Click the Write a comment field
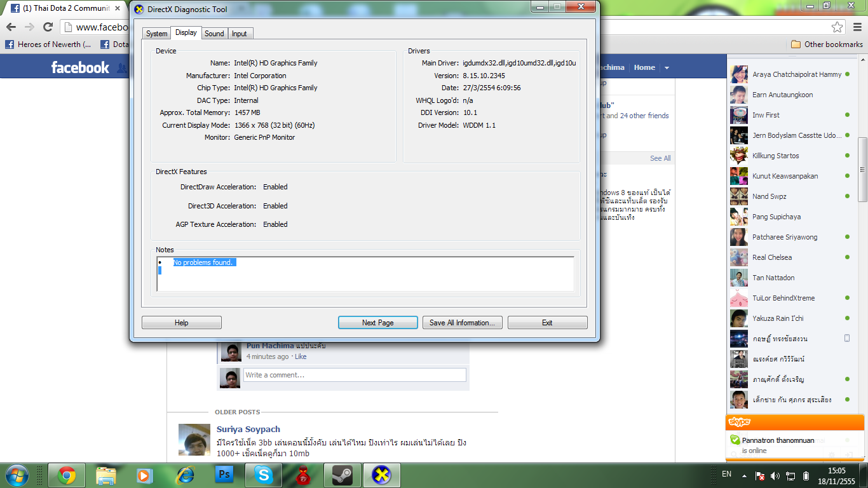This screenshot has height=488, width=868. (x=355, y=375)
